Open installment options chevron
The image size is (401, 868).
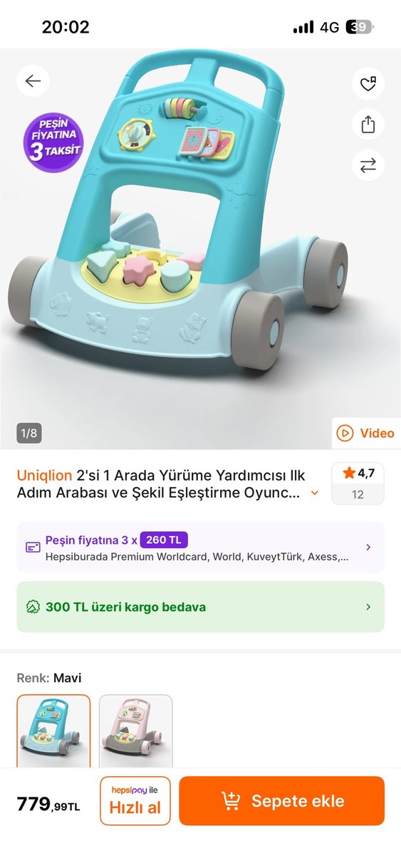pos(368,547)
